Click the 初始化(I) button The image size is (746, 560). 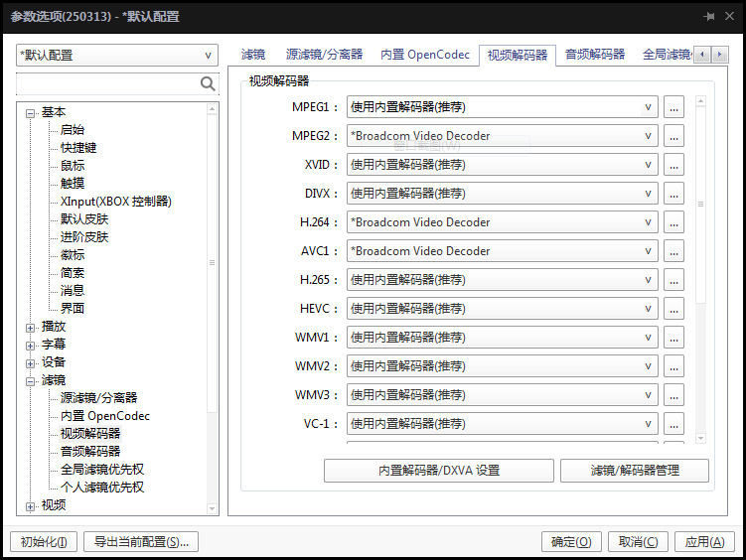pyautogui.click(x=44, y=541)
